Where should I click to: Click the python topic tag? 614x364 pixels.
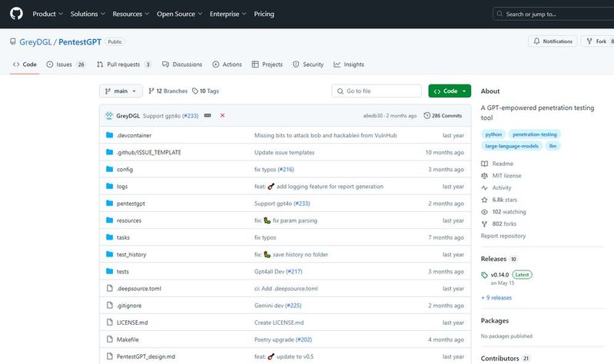coord(493,134)
